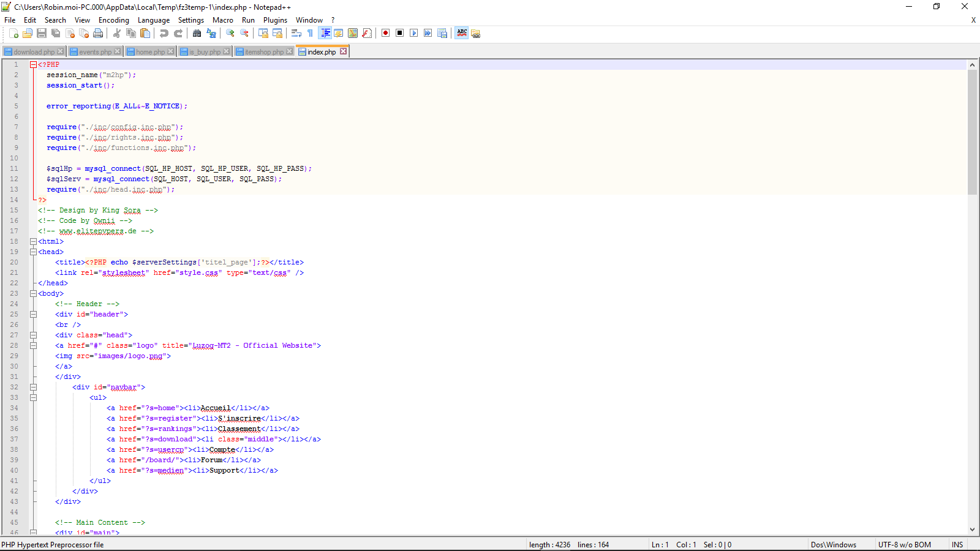Image resolution: width=980 pixels, height=551 pixels.
Task: Click the Zoom In magnifier icon
Action: coord(230,33)
